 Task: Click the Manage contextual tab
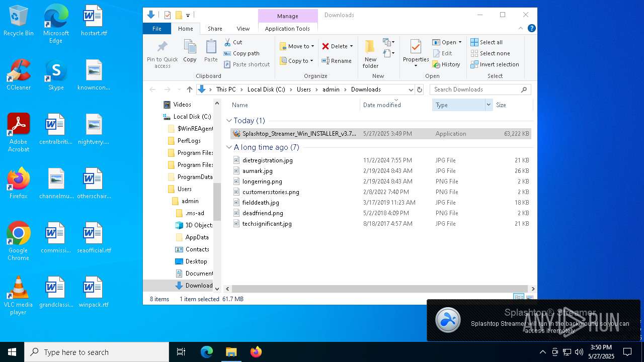click(288, 16)
